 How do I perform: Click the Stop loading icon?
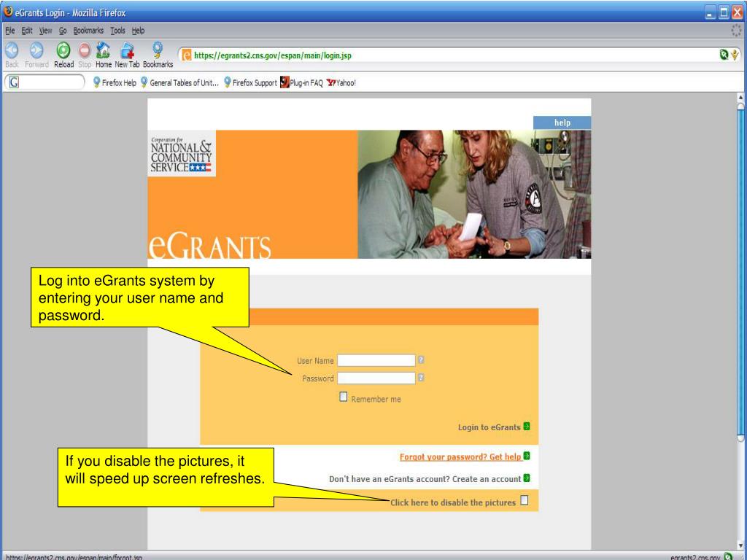click(x=85, y=50)
